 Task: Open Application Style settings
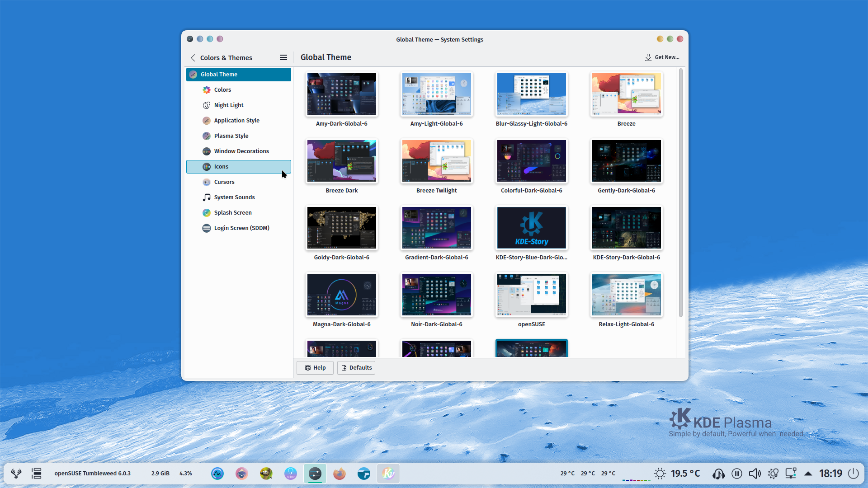(239, 120)
